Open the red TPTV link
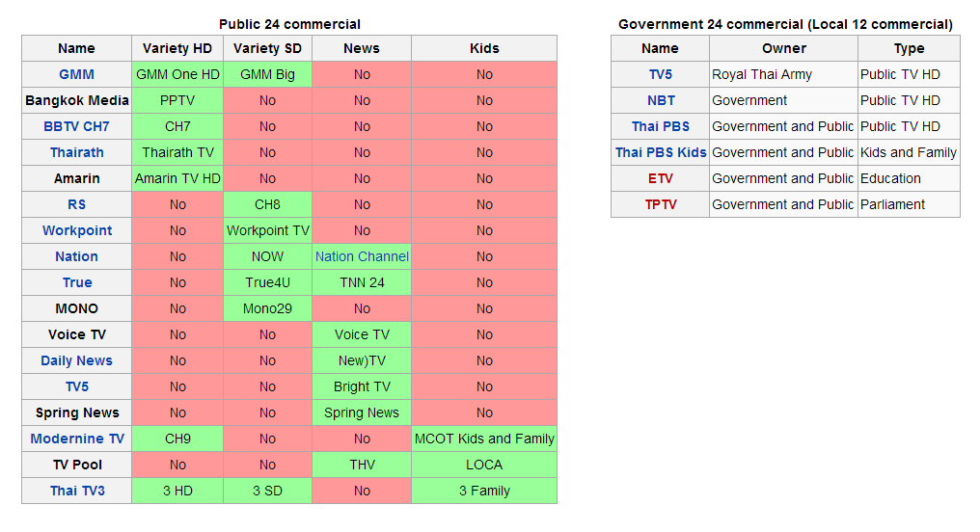 (x=661, y=204)
